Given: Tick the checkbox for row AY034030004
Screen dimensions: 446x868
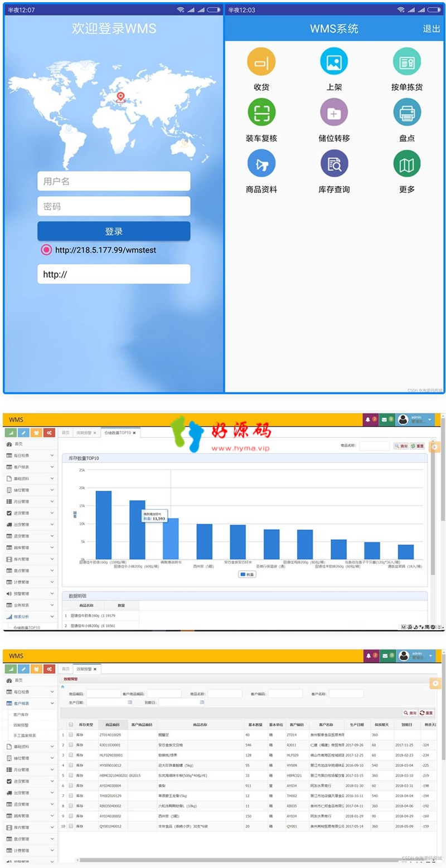Looking at the screenshot, I should pyautogui.click(x=71, y=786).
